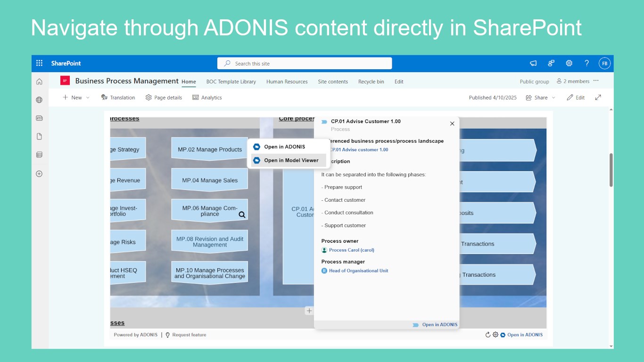
Task: Click the Request feature lightbulb link
Action: [186, 335]
